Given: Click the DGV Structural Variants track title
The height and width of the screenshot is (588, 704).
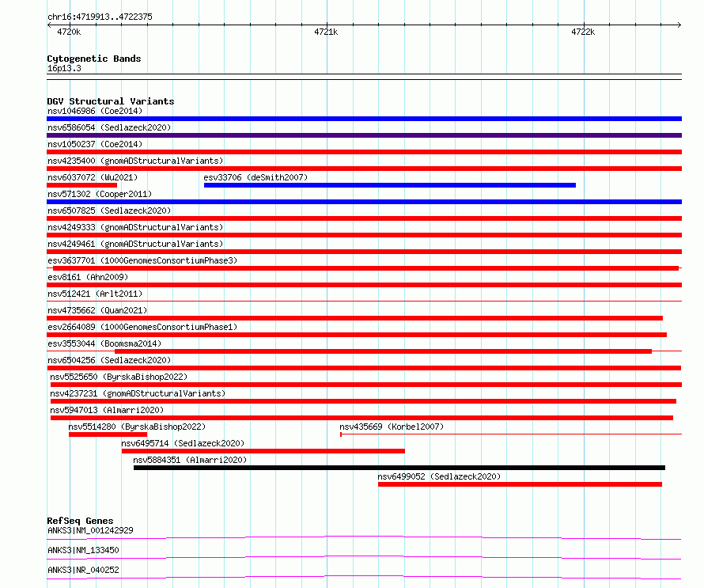Looking at the screenshot, I should [x=111, y=101].
